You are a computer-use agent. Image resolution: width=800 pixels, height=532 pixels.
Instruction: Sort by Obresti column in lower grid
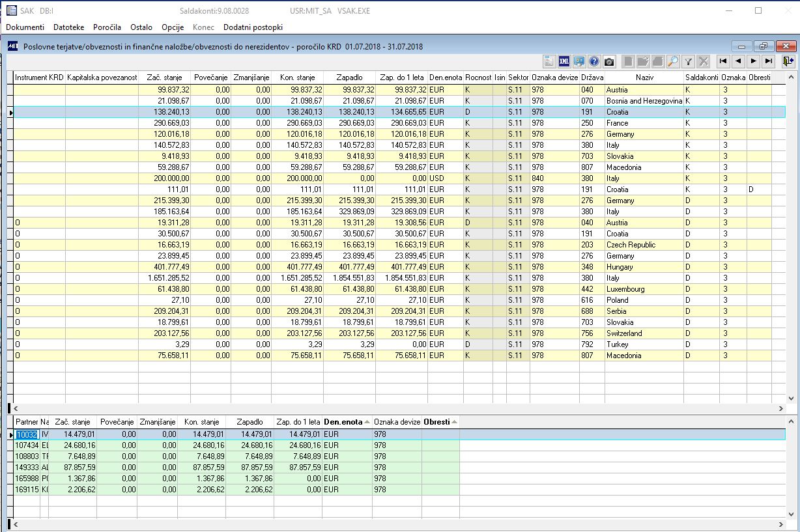click(x=440, y=422)
